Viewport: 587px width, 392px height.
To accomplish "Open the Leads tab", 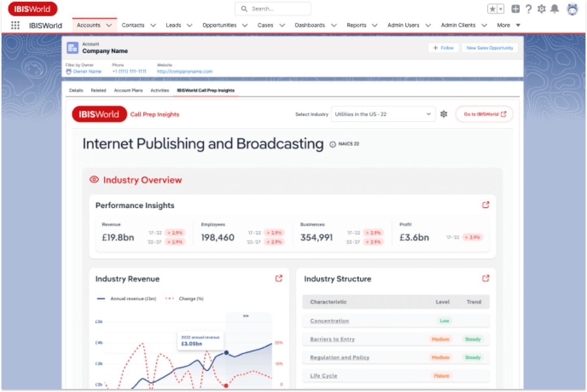I will coord(174,25).
